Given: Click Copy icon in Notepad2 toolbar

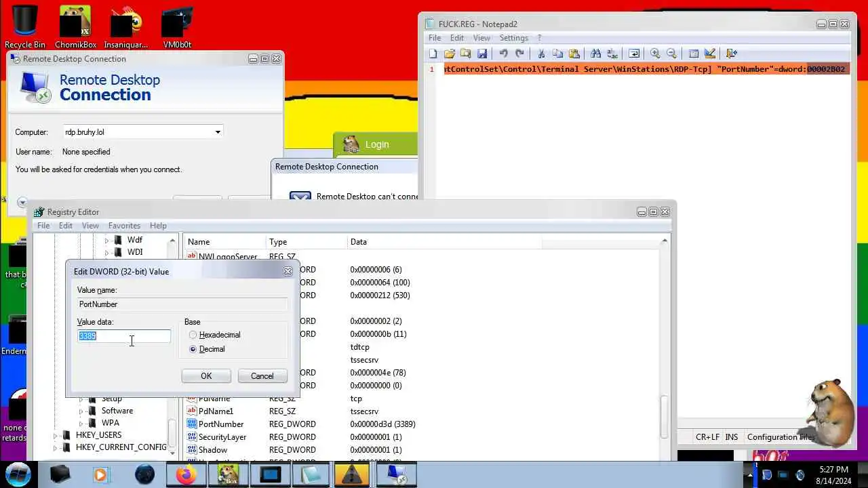Looking at the screenshot, I should click(557, 54).
